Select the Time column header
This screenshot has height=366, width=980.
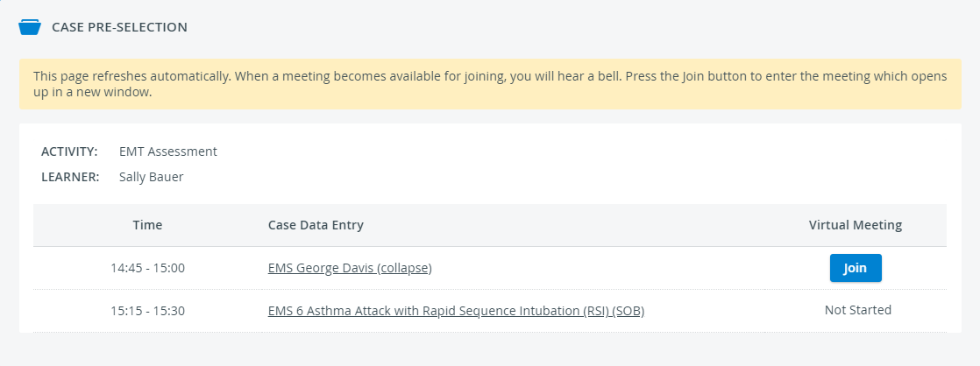pyautogui.click(x=147, y=226)
